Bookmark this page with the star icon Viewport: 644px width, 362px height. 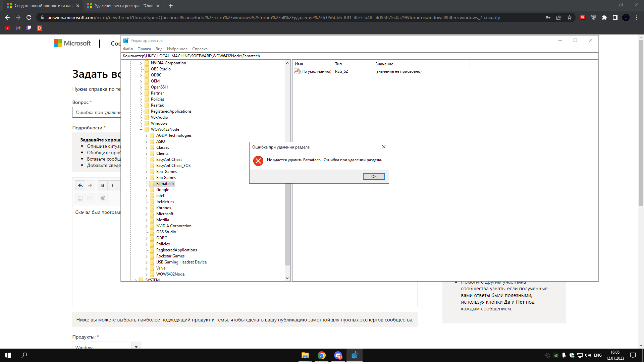coord(570,17)
